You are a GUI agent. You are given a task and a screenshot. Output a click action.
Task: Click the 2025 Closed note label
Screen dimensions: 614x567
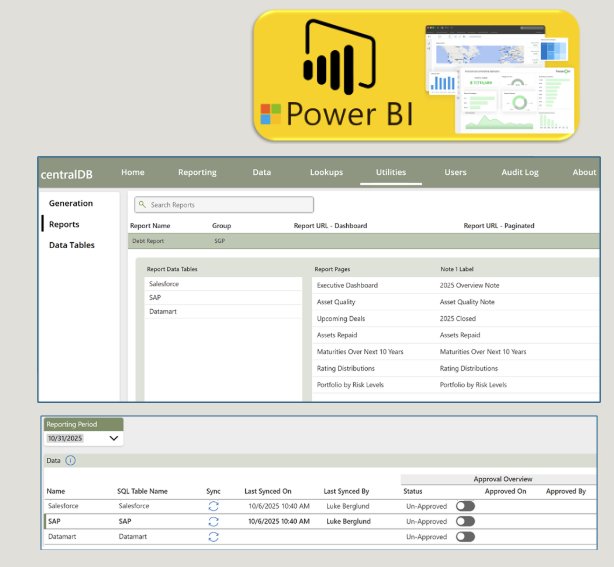(x=457, y=318)
